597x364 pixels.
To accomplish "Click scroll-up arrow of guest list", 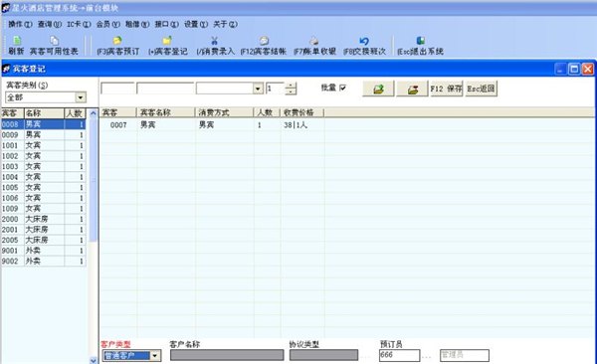I will (x=94, y=113).
